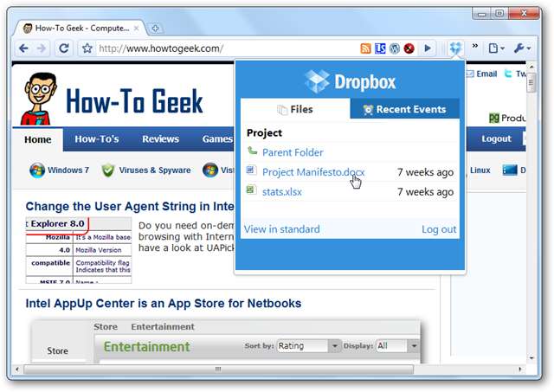Click the blue play arrow icon
The width and height of the screenshot is (554, 392).
(x=427, y=48)
